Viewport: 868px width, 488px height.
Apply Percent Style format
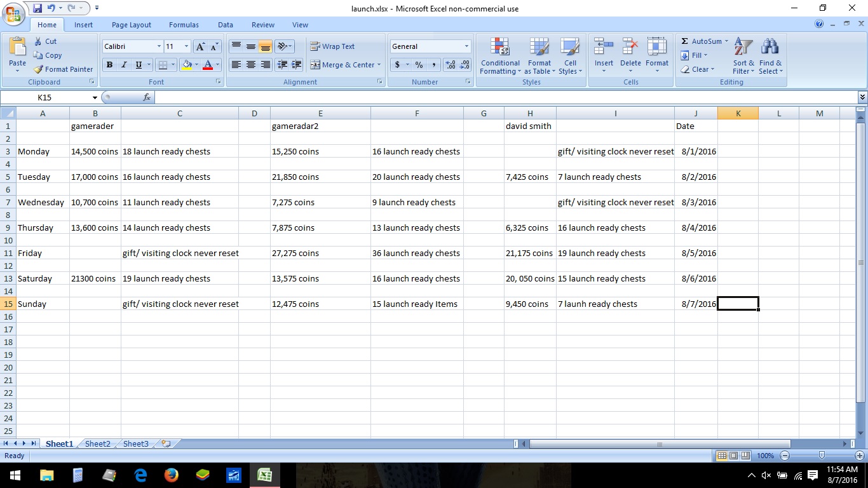pyautogui.click(x=419, y=65)
